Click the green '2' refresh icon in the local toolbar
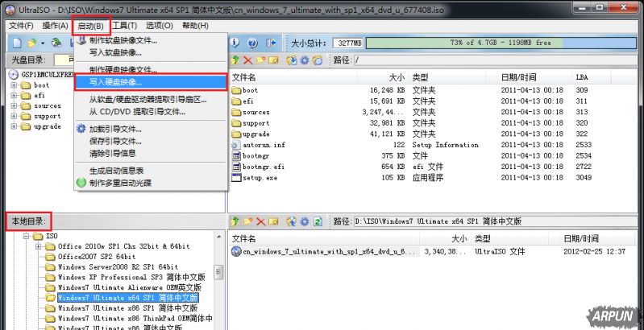644x330 pixels. point(318,221)
